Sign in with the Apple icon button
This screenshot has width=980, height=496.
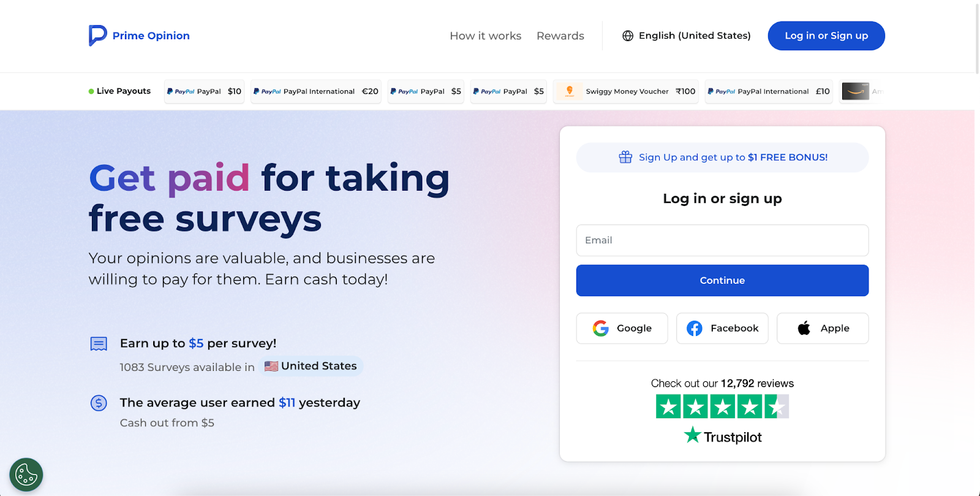point(823,329)
